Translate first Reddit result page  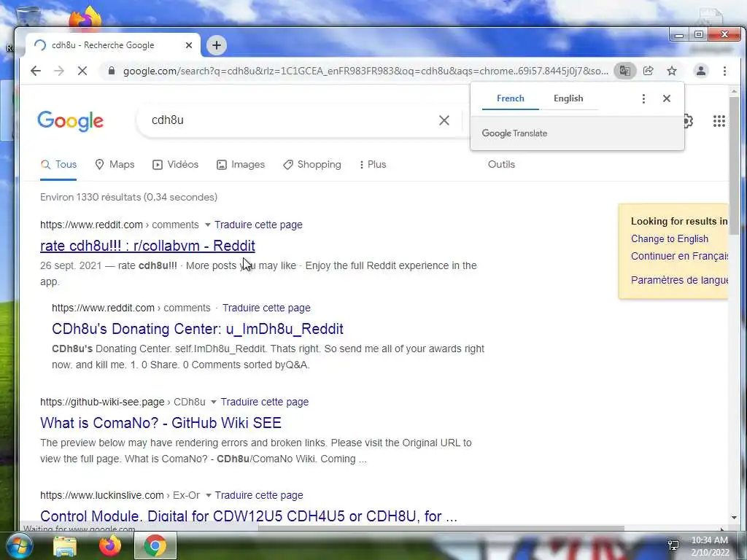coord(258,225)
